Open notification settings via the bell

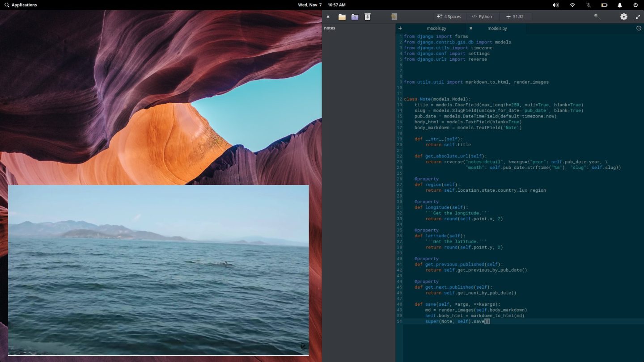pyautogui.click(x=619, y=5)
